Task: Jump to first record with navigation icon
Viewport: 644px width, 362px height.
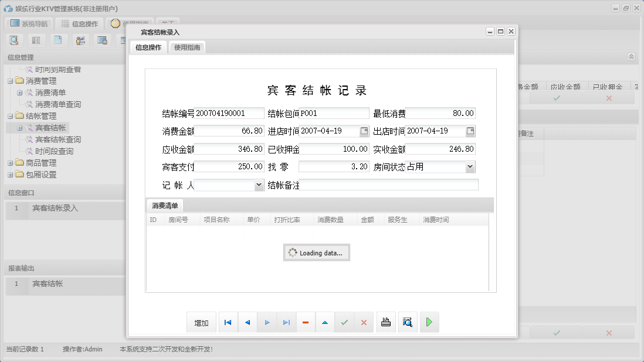Action: pyautogui.click(x=228, y=322)
